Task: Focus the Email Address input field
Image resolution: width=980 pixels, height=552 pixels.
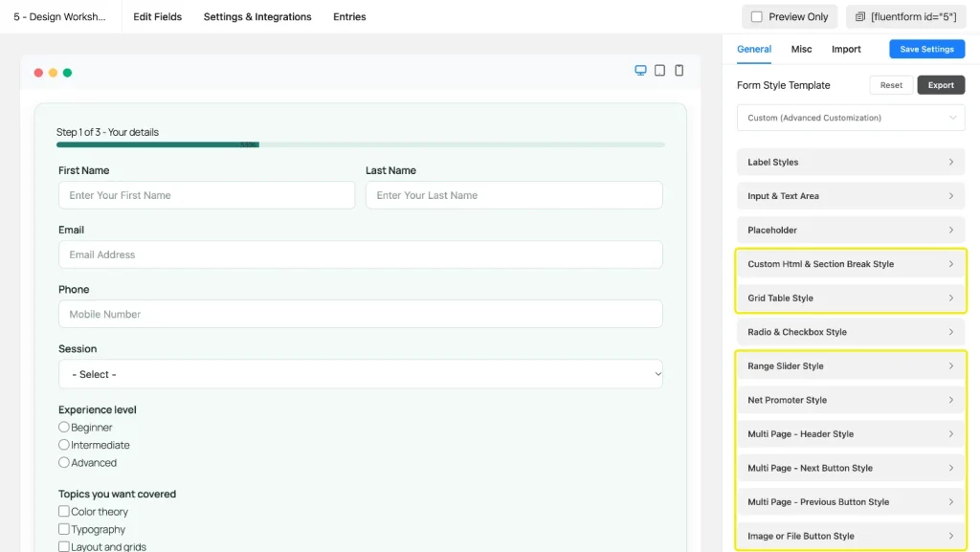Action: 361,254
